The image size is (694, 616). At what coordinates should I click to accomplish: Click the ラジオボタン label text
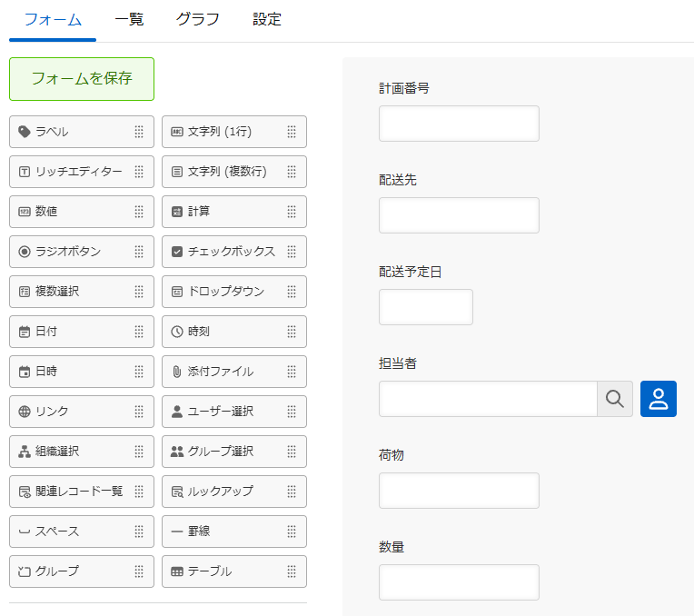pos(68,252)
